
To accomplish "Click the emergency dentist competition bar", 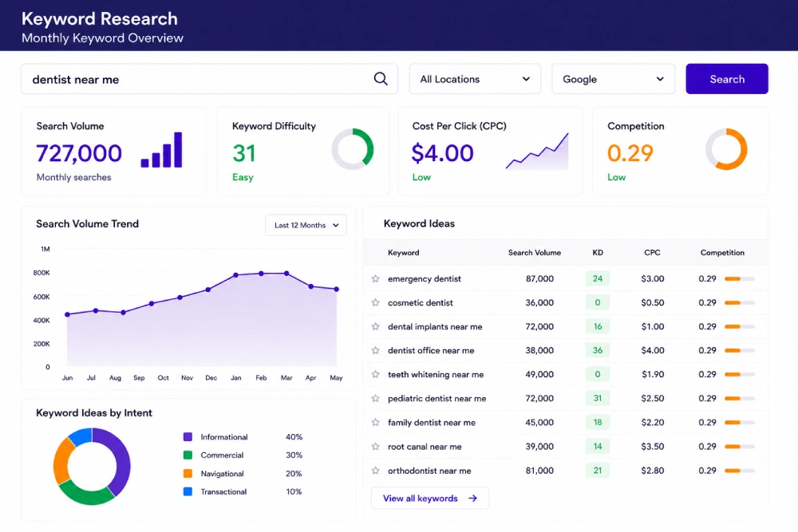I will [740, 278].
